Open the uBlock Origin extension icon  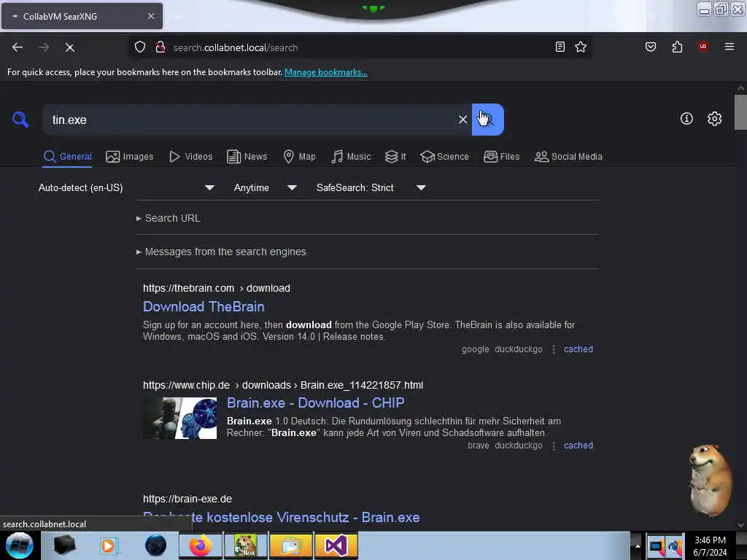pyautogui.click(x=703, y=47)
